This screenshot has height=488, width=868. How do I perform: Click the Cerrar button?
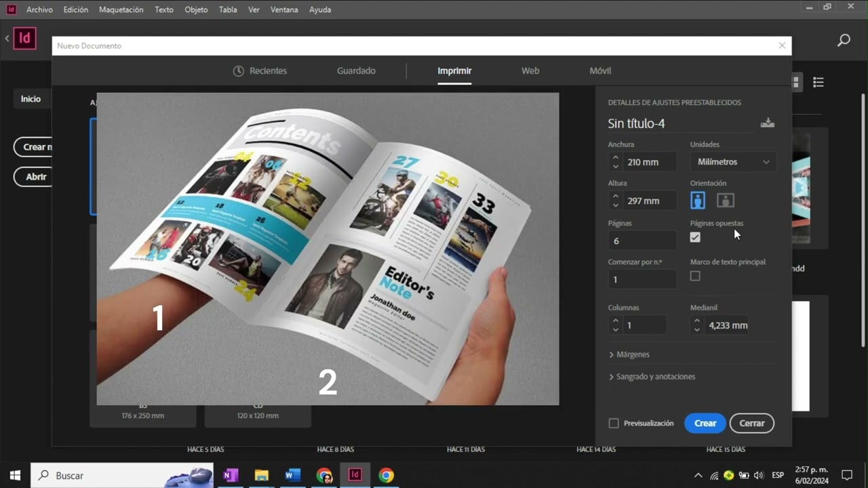751,423
